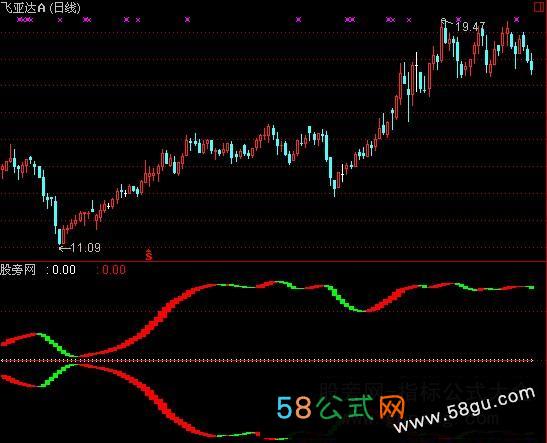The height and width of the screenshot is (443, 547).
Task: Click the 股旁网 indicator name label
Action: click(18, 270)
